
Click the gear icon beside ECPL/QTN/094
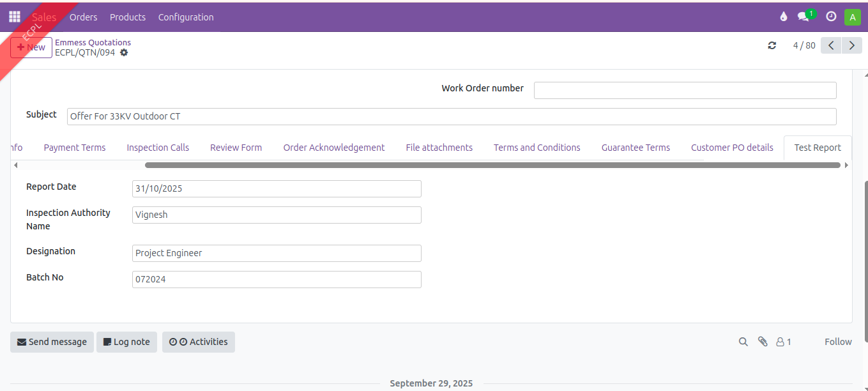pos(124,52)
